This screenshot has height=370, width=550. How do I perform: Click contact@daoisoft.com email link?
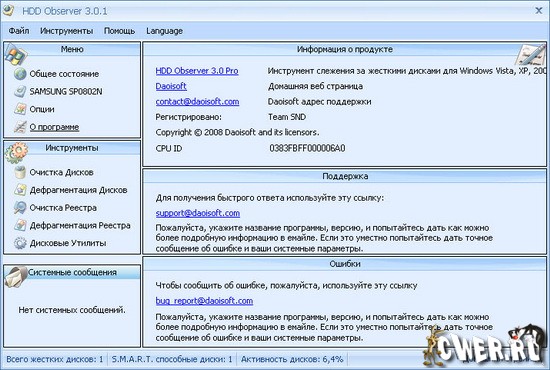coord(197,102)
